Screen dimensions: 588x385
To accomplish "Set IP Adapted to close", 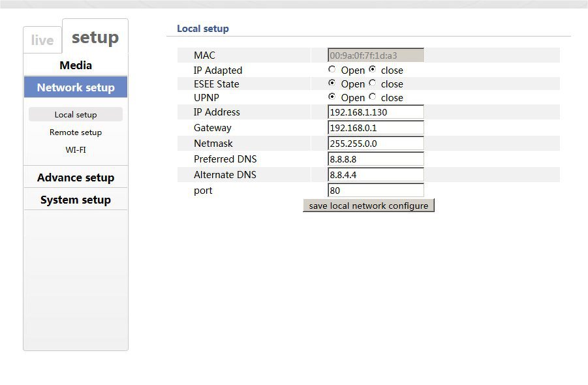I will coord(373,69).
